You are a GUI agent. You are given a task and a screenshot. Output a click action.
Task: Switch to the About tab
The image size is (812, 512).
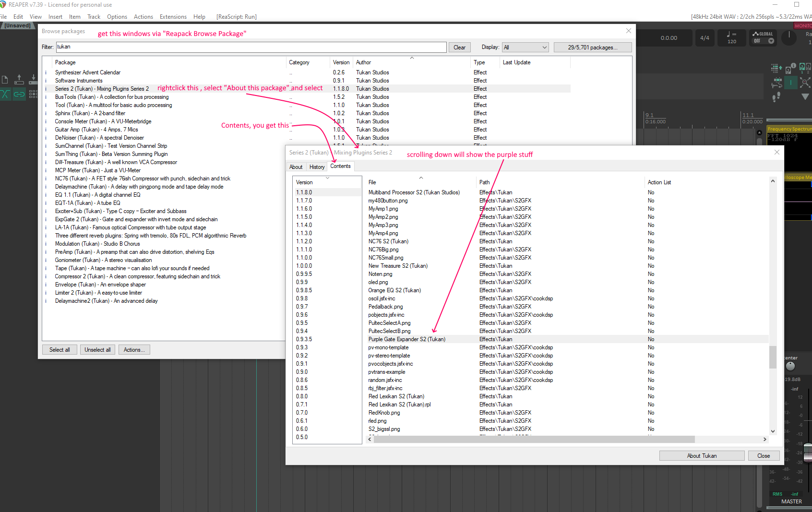click(x=296, y=167)
